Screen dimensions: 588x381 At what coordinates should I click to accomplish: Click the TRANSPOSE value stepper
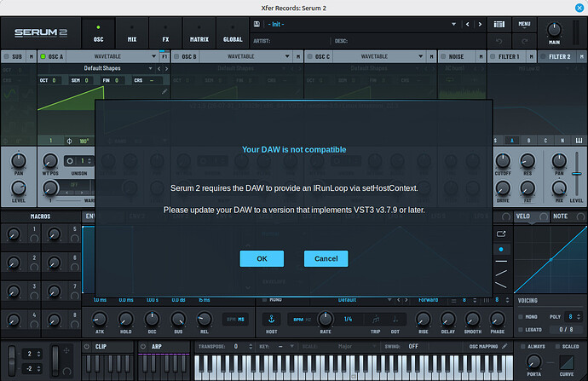[251, 347]
